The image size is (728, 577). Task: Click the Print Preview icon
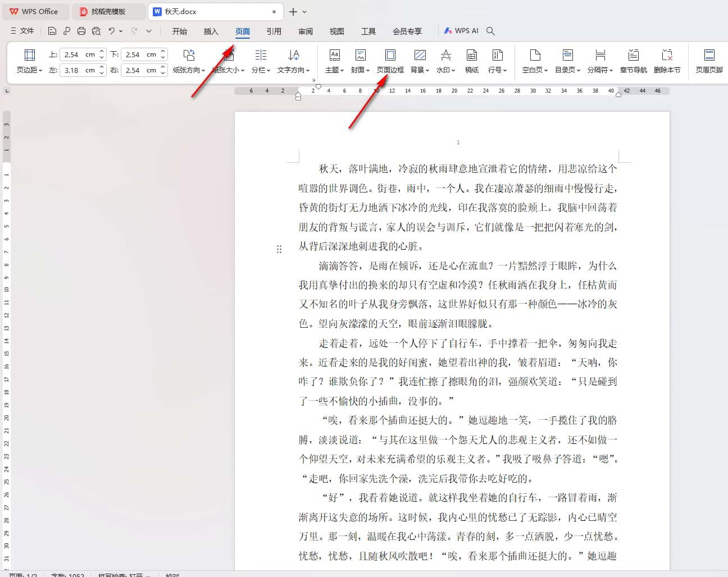(96, 31)
